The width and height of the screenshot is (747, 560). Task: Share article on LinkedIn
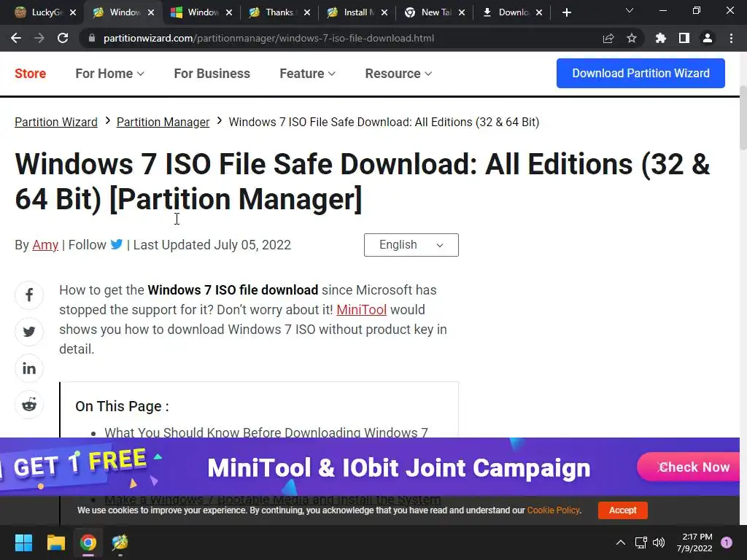click(29, 368)
